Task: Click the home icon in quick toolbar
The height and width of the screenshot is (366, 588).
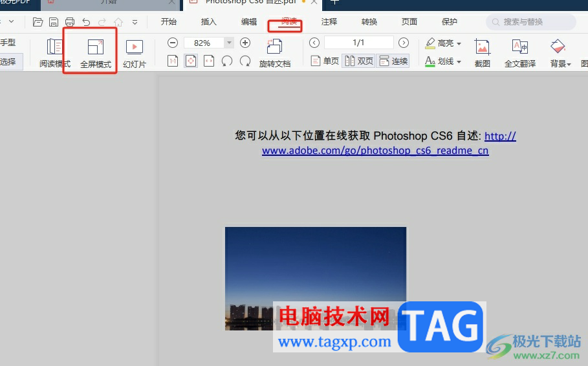Action: pos(118,22)
